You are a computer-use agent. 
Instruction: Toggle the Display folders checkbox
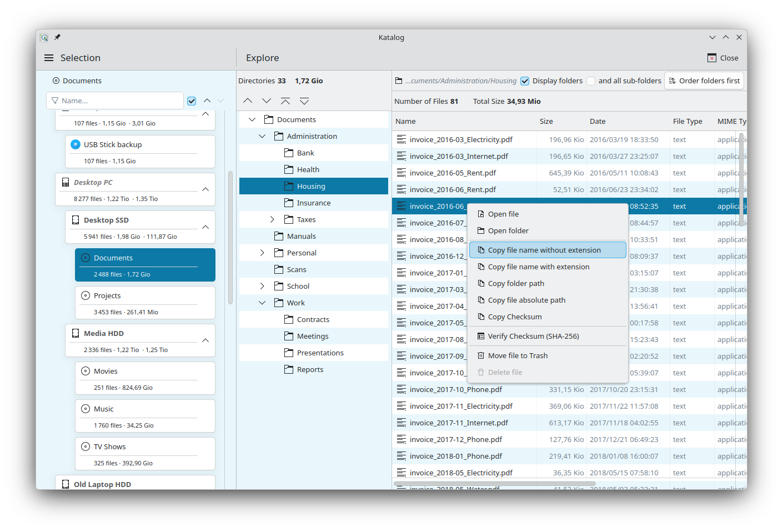pos(525,81)
